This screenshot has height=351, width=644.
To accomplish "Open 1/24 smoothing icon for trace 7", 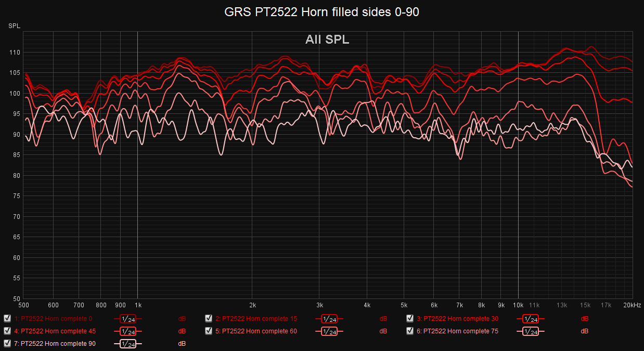I will [x=128, y=344].
